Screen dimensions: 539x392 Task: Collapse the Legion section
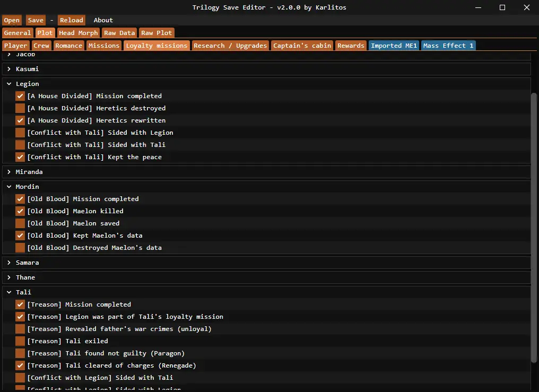click(x=266, y=84)
